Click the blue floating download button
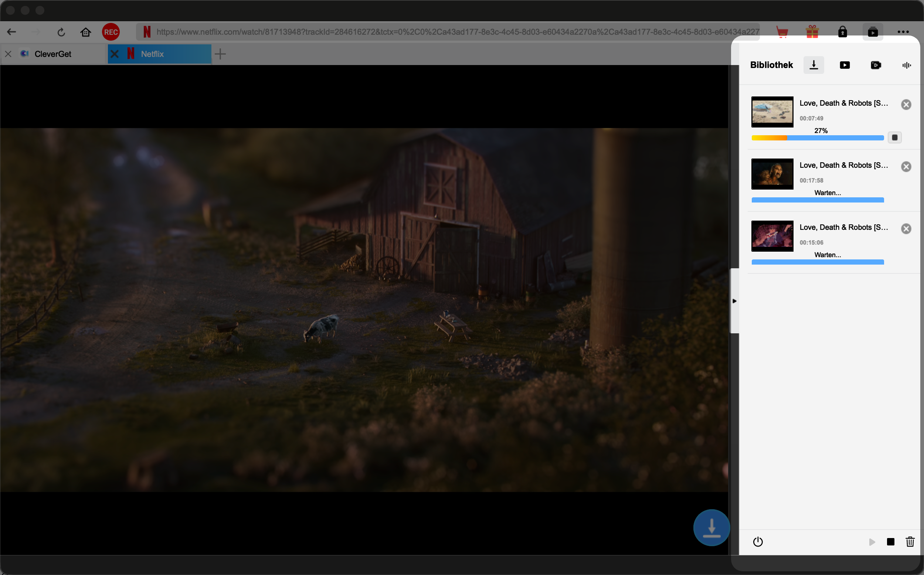Screen dimensions: 924x575 click(x=711, y=528)
